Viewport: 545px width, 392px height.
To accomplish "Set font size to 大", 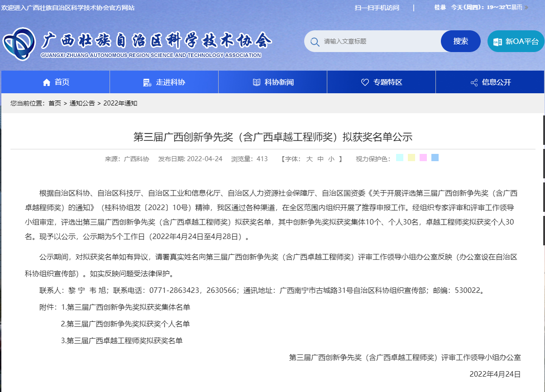I will [x=310, y=159].
